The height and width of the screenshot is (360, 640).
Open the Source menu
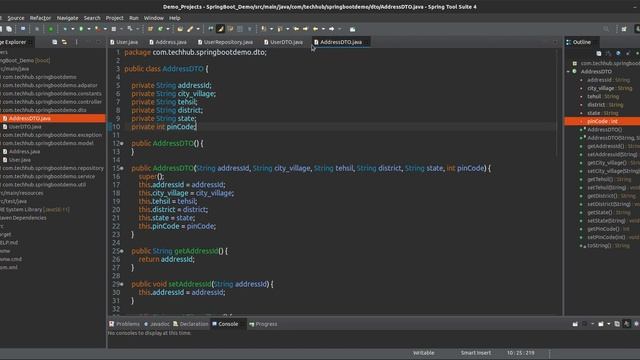tap(16, 18)
